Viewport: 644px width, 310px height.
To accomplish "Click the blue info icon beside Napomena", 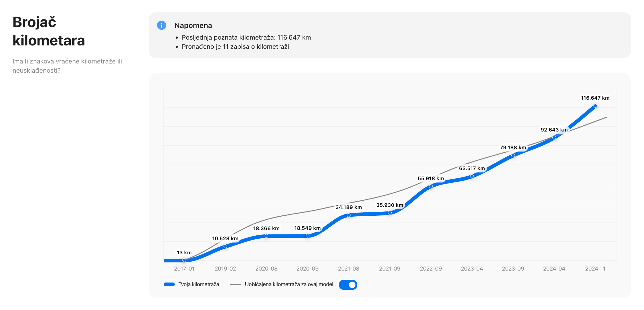I will (161, 25).
